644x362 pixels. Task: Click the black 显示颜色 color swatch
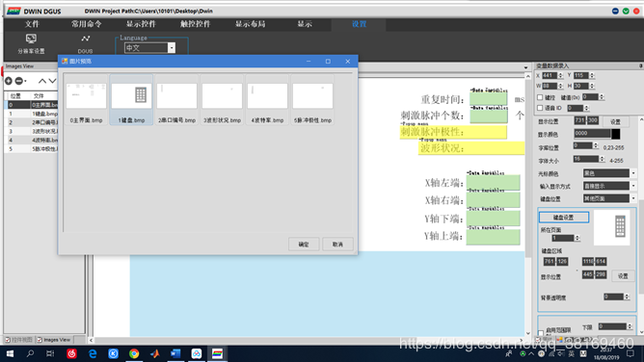click(x=615, y=134)
